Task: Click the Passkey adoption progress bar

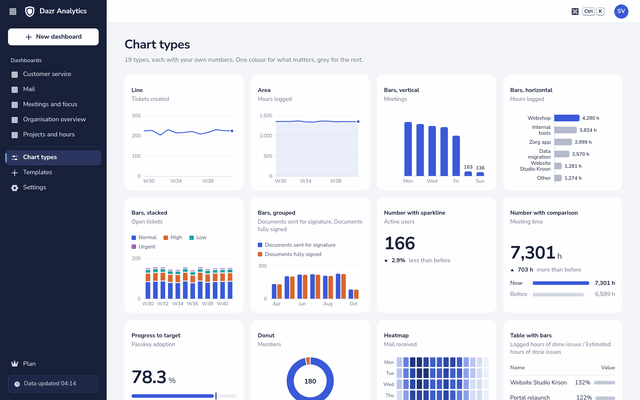Action: [x=184, y=396]
